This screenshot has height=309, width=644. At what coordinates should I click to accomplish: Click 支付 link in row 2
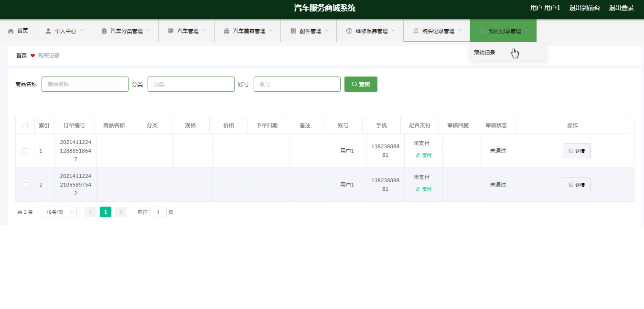pyautogui.click(x=423, y=189)
